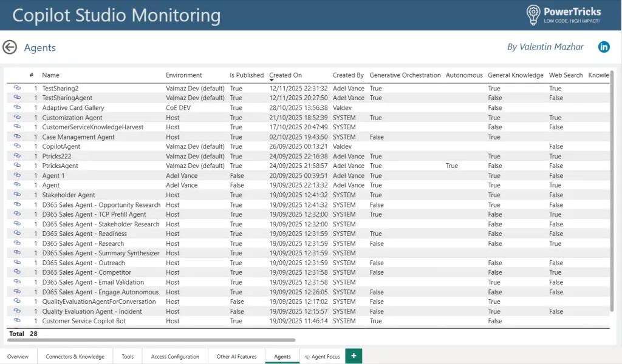This screenshot has width=622, height=364.
Task: Open link icon for Ptricks222 row
Action: [17, 156]
